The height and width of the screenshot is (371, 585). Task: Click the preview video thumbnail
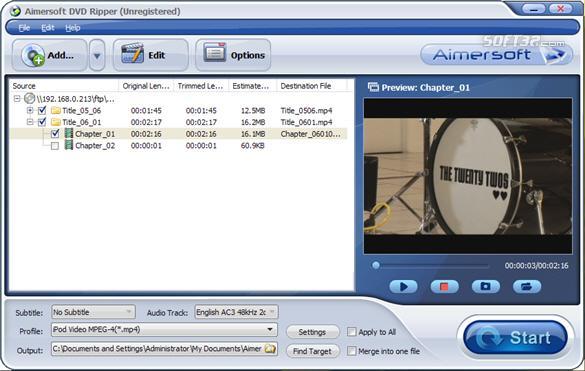(x=468, y=176)
